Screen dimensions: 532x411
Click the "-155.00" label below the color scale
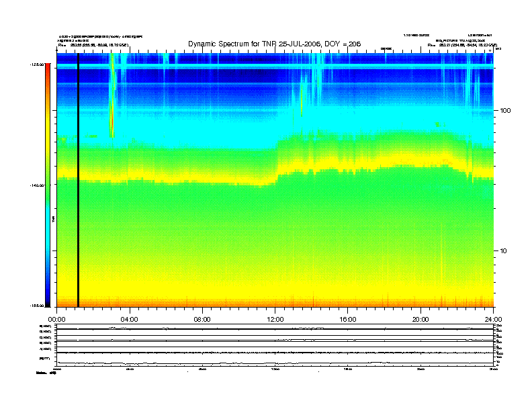37,306
